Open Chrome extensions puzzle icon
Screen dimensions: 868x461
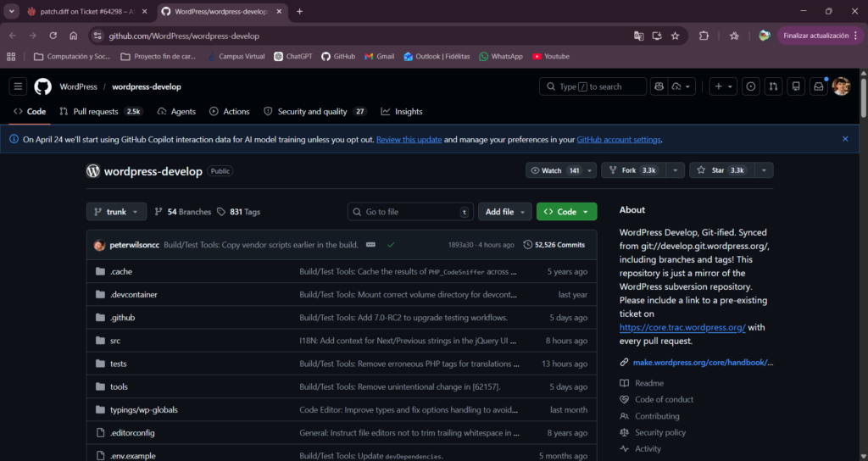coord(704,36)
